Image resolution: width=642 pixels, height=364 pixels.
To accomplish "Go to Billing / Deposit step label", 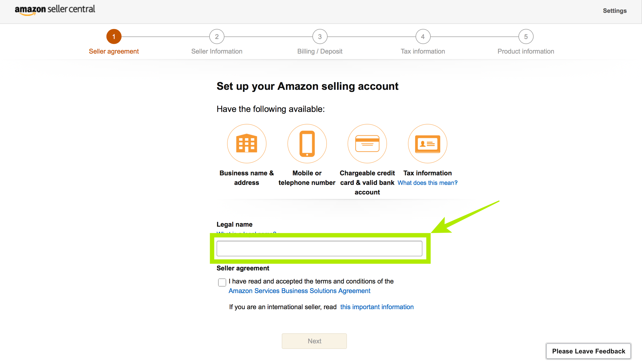I will [320, 51].
